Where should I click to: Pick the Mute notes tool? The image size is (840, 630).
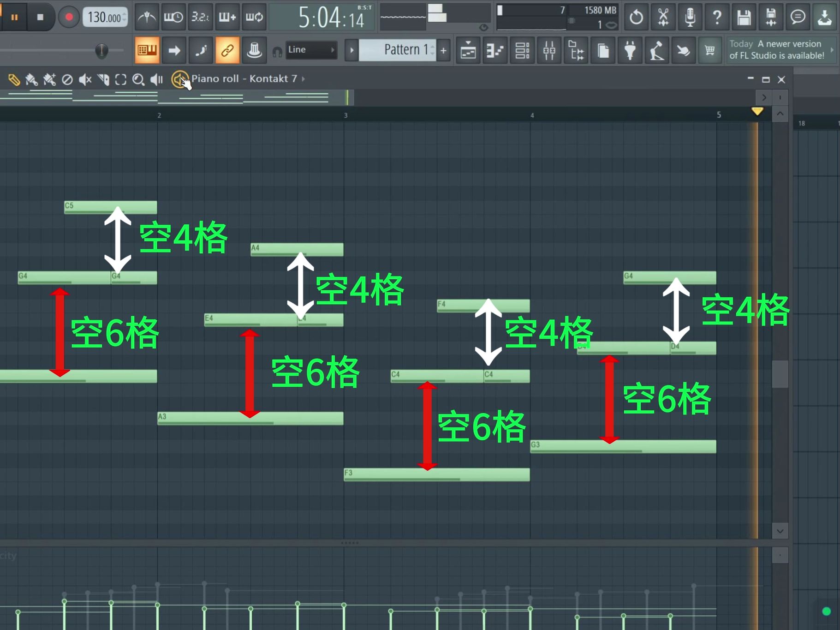[85, 79]
